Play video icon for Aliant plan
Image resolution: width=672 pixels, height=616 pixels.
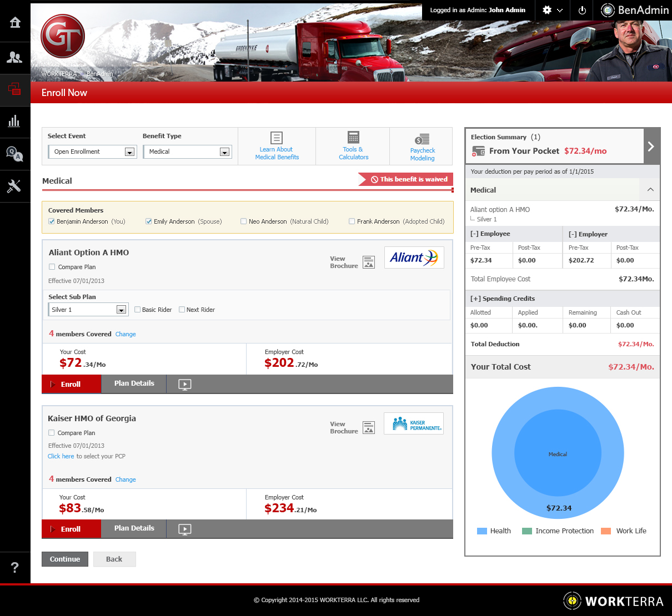[185, 385]
